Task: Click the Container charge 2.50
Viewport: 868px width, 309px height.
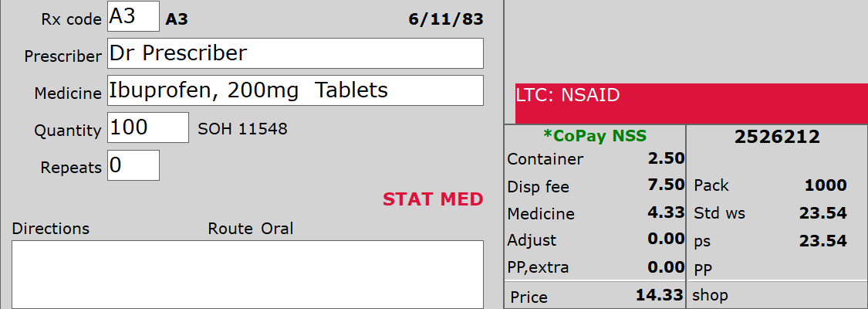Action: 667,159
